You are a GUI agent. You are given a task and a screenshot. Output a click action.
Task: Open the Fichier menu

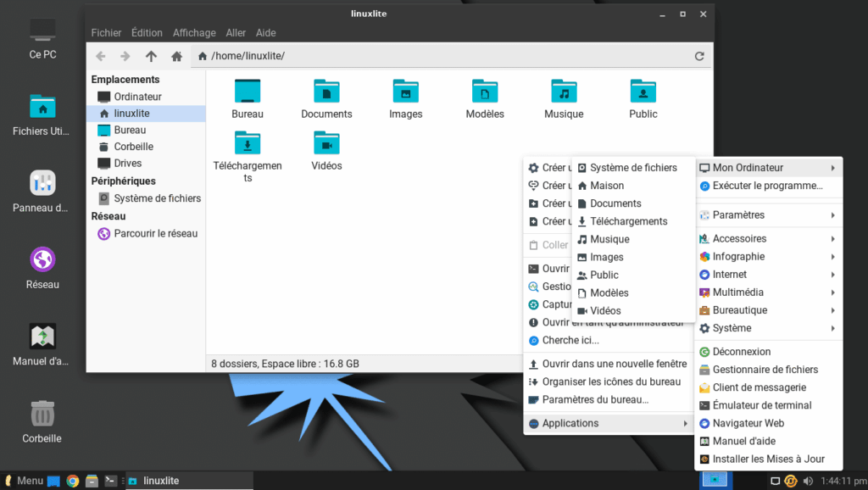[x=106, y=32]
